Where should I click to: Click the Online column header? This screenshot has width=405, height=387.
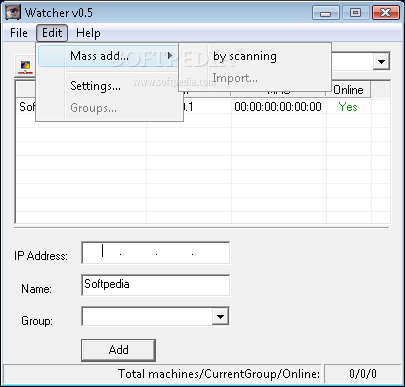[348, 90]
